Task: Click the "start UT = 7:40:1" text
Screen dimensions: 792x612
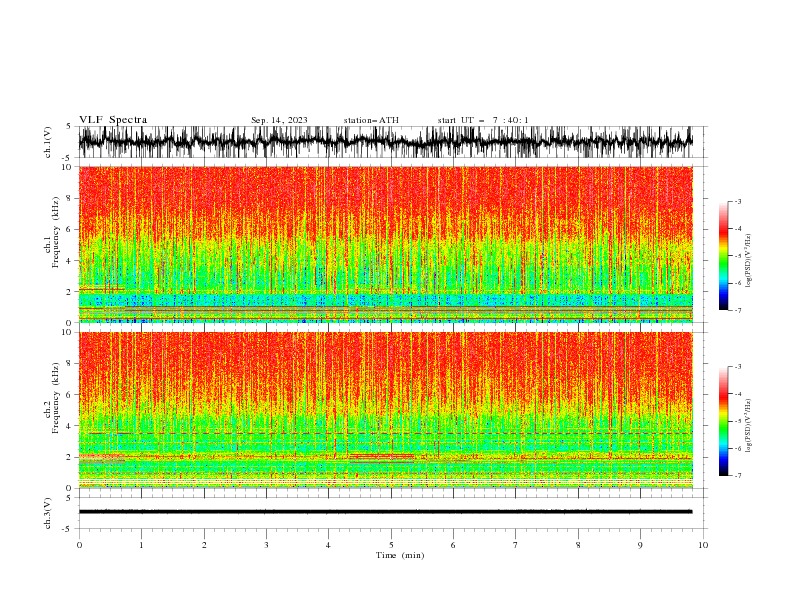Action: [483, 120]
